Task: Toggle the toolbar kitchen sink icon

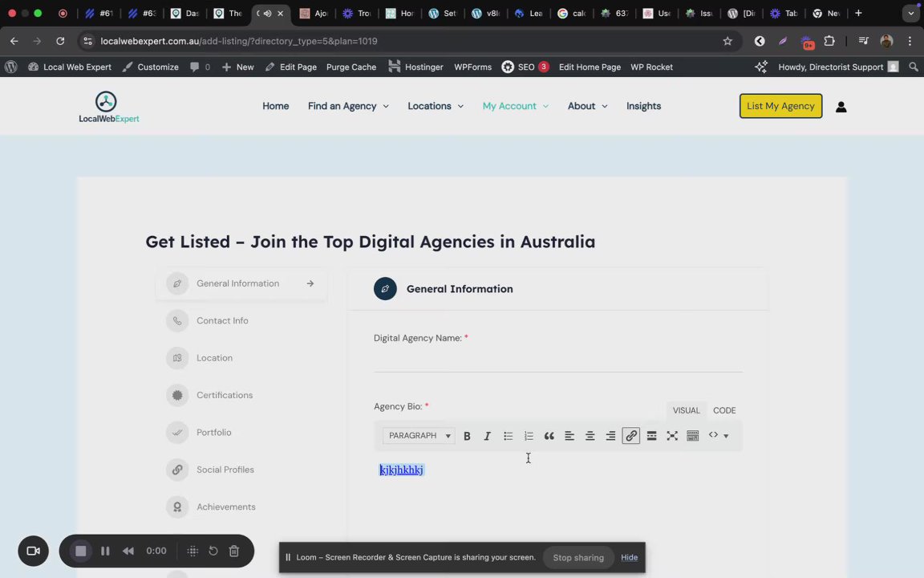Action: pyautogui.click(x=692, y=436)
